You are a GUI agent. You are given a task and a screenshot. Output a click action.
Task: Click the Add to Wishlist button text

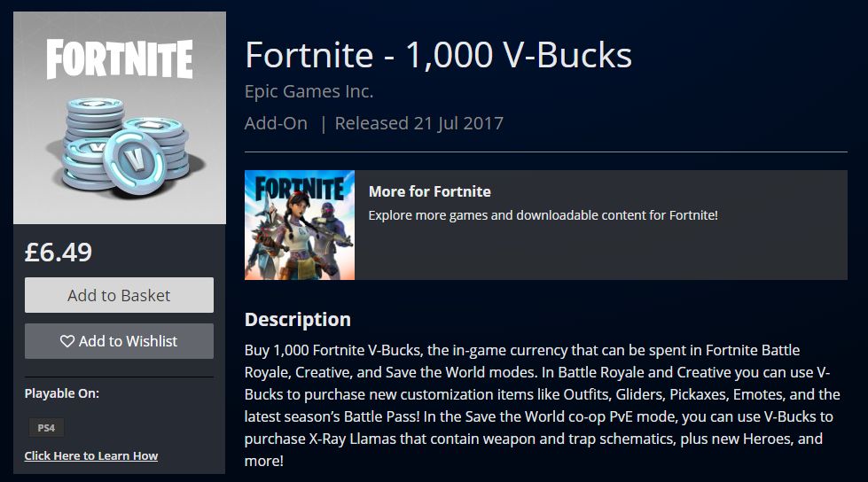click(128, 341)
